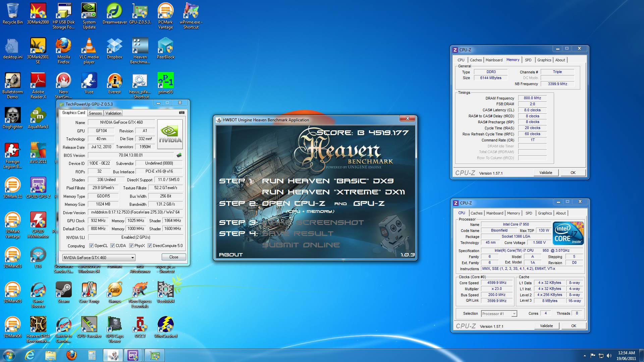The height and width of the screenshot is (362, 644).
Task: Toggle DirectCompute 5.0 checkbox in GPU-Z
Action: coord(150,246)
